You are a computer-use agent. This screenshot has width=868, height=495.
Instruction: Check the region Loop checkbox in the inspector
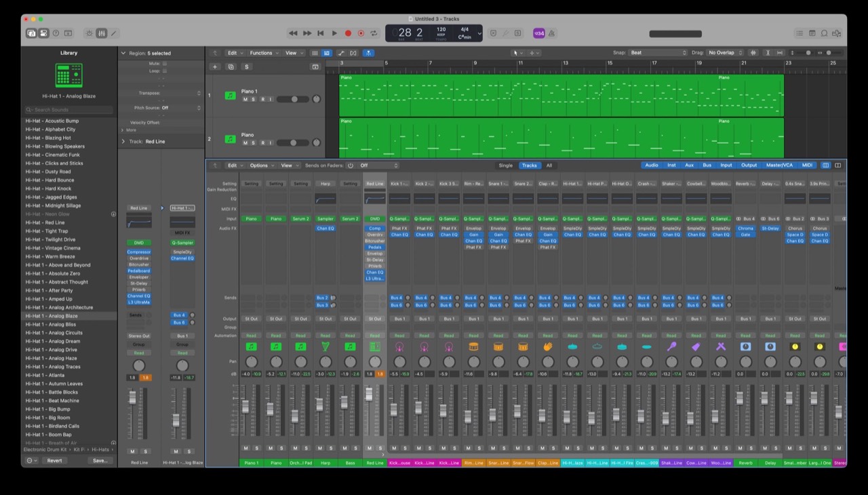(x=164, y=71)
